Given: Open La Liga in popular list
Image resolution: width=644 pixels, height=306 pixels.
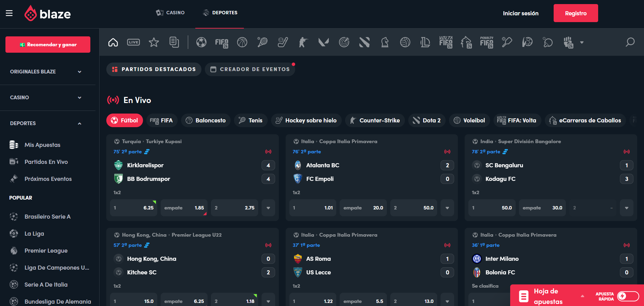Looking at the screenshot, I should coord(27,234).
